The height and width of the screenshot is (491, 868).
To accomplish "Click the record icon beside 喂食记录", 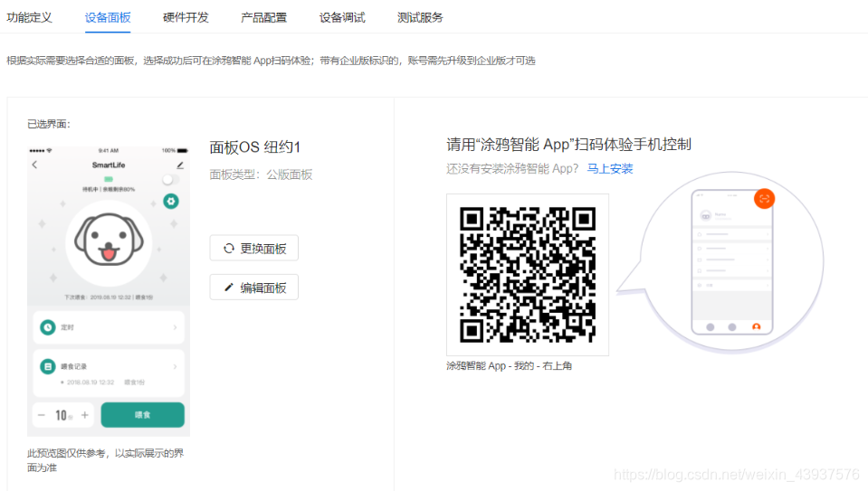I will point(48,366).
